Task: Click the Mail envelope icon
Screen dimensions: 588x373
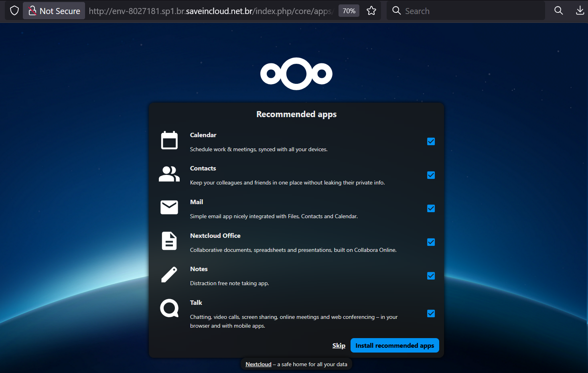Action: 169,207
